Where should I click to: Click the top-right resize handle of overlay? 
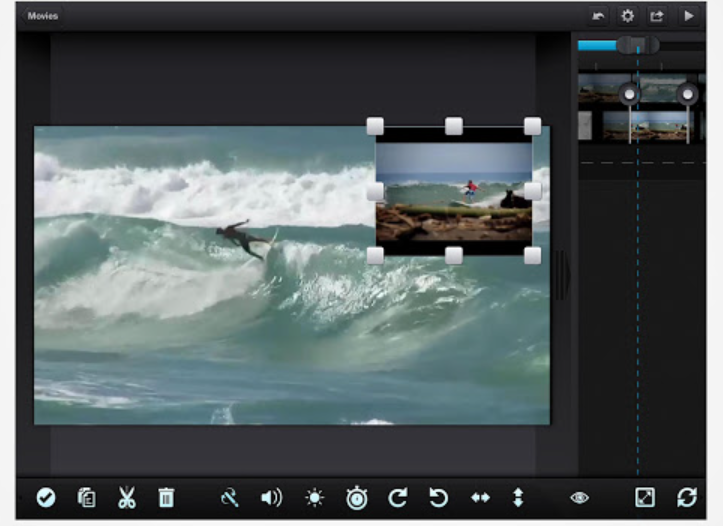tap(533, 126)
